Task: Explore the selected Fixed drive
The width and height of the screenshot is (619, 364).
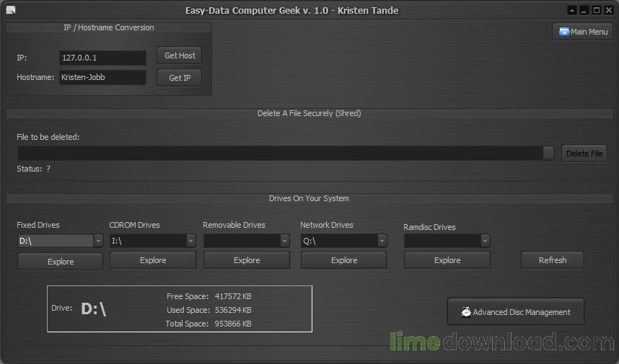Action: pos(61,262)
